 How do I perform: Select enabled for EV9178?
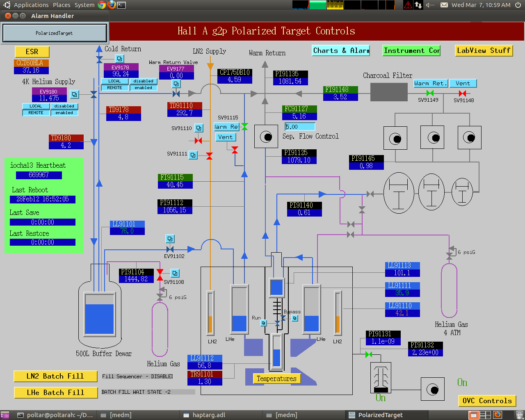(x=144, y=88)
